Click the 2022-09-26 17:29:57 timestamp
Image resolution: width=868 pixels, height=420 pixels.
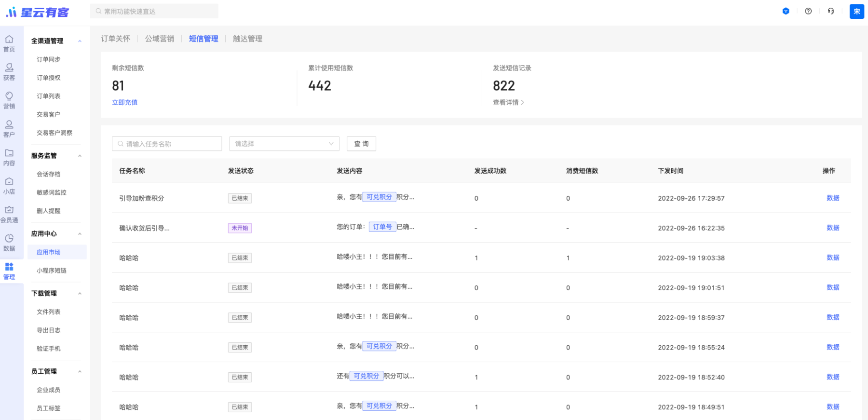click(691, 198)
